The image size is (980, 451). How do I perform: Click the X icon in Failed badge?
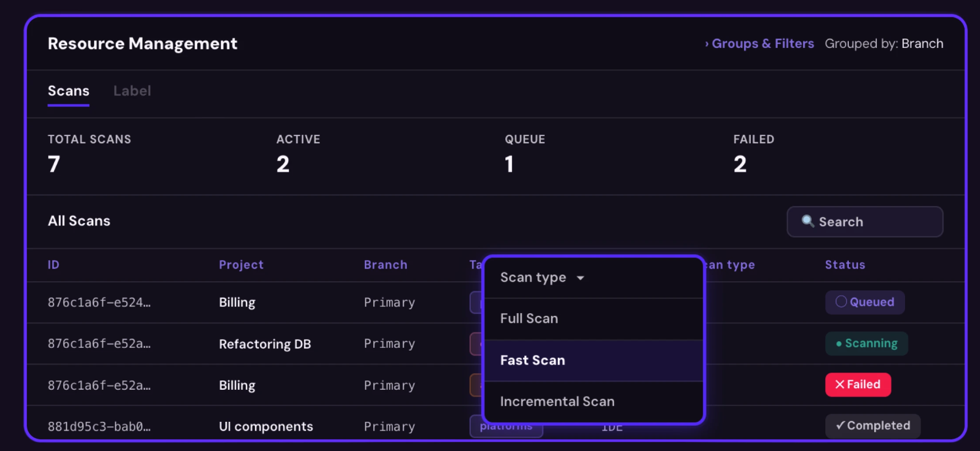839,385
